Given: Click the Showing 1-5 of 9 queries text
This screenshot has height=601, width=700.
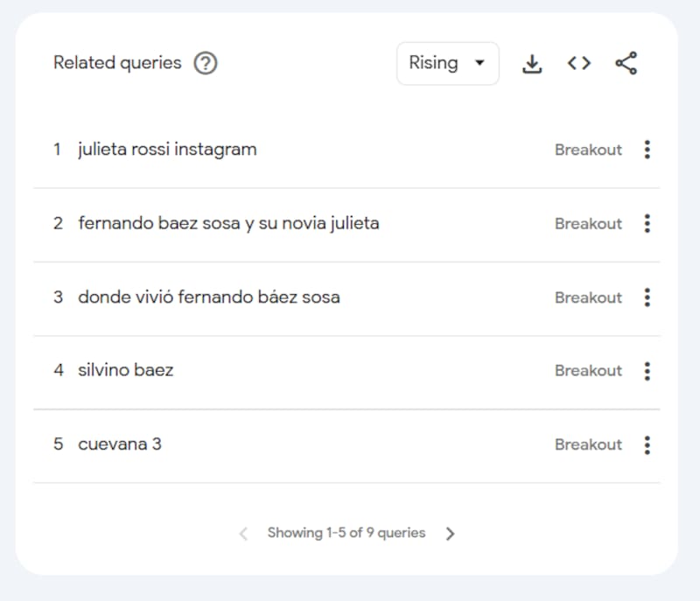Looking at the screenshot, I should 346,533.
